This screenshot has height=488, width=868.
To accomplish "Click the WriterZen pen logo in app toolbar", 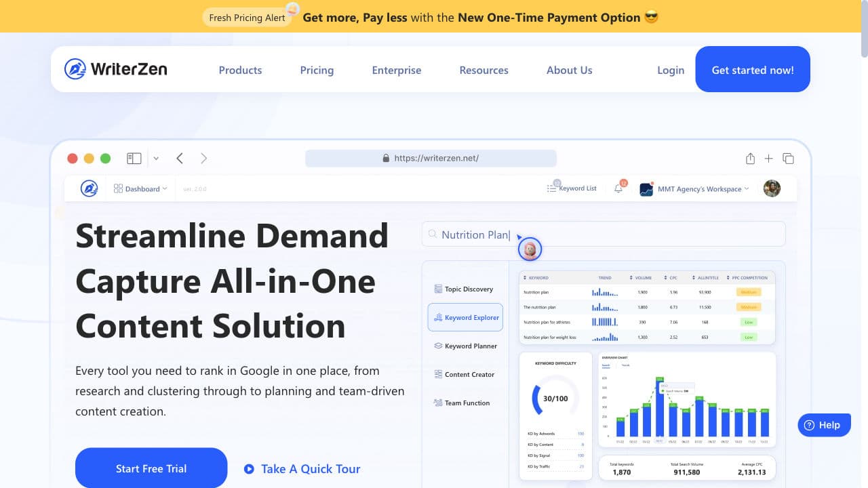I will [89, 188].
